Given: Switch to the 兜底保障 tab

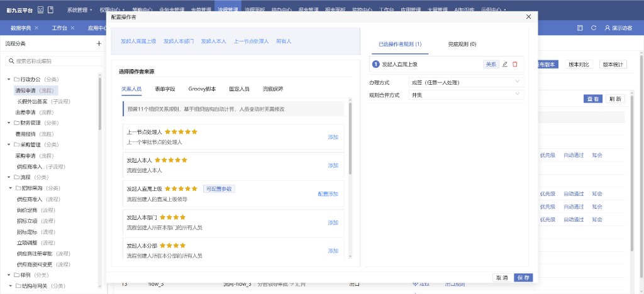Looking at the screenshot, I should click(x=273, y=89).
